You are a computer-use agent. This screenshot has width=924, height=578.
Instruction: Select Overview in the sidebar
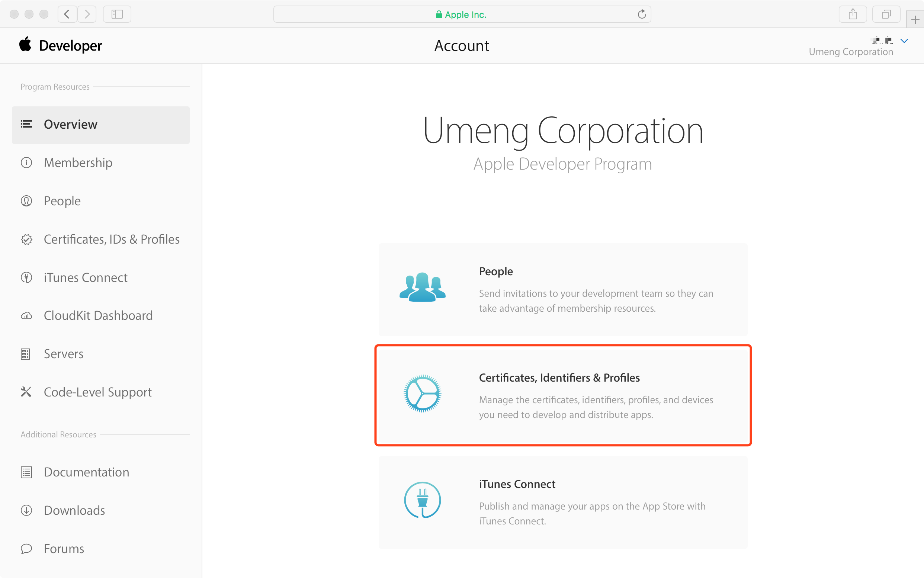[x=101, y=125]
